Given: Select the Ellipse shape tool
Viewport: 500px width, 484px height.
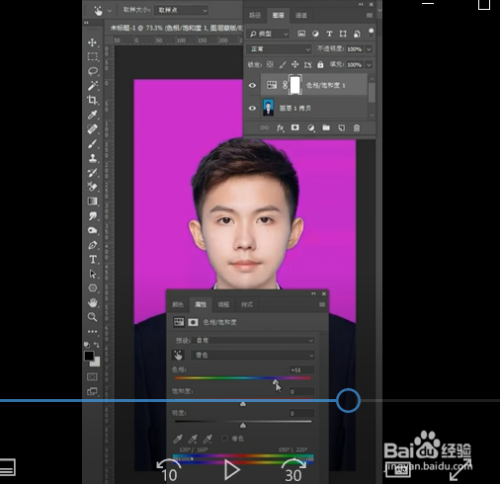Looking at the screenshot, I should (93, 288).
